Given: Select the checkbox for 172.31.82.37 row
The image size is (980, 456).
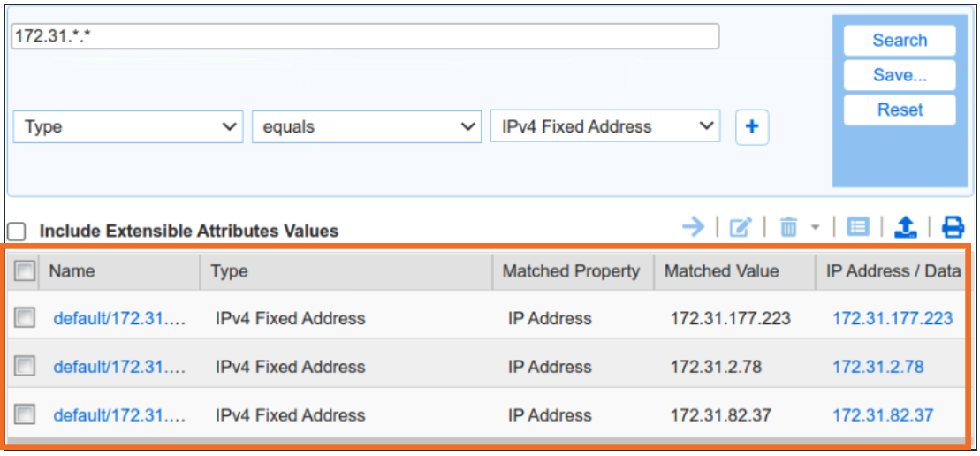Looking at the screenshot, I should [x=25, y=414].
